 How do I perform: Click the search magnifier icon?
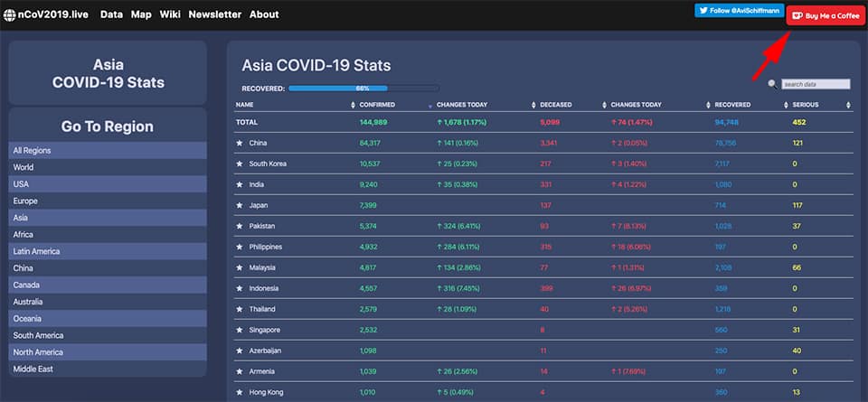click(x=771, y=83)
